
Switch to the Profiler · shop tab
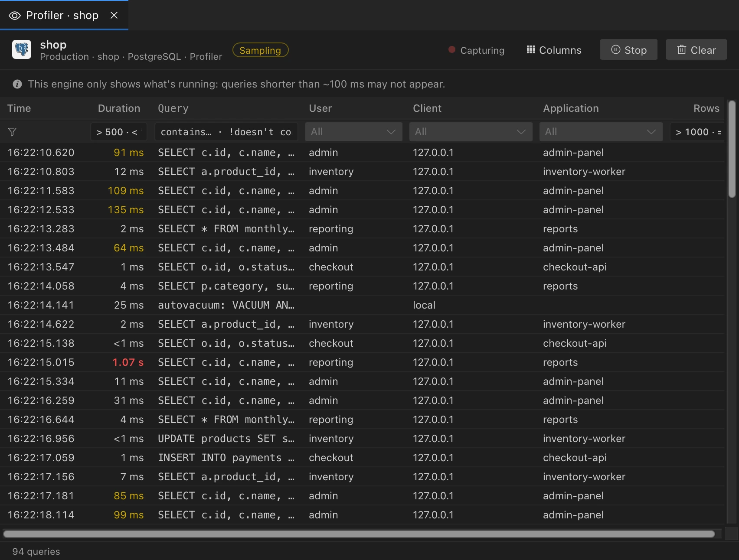[x=64, y=16]
